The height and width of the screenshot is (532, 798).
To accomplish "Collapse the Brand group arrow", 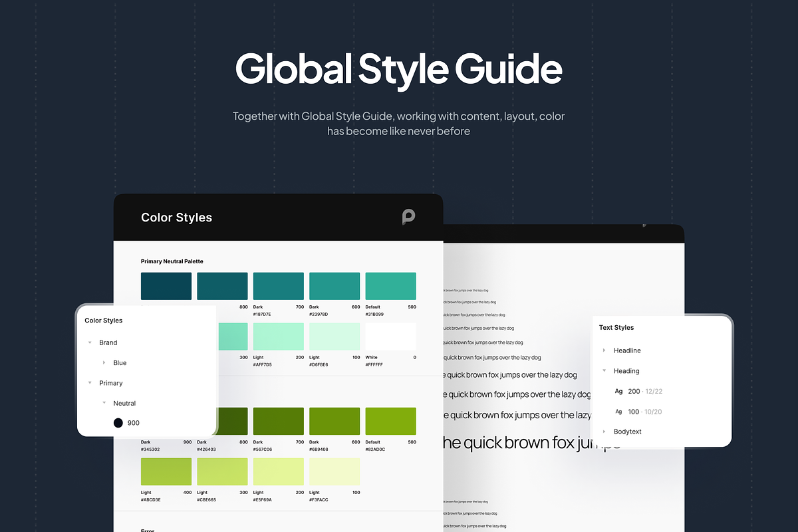I will [x=90, y=342].
